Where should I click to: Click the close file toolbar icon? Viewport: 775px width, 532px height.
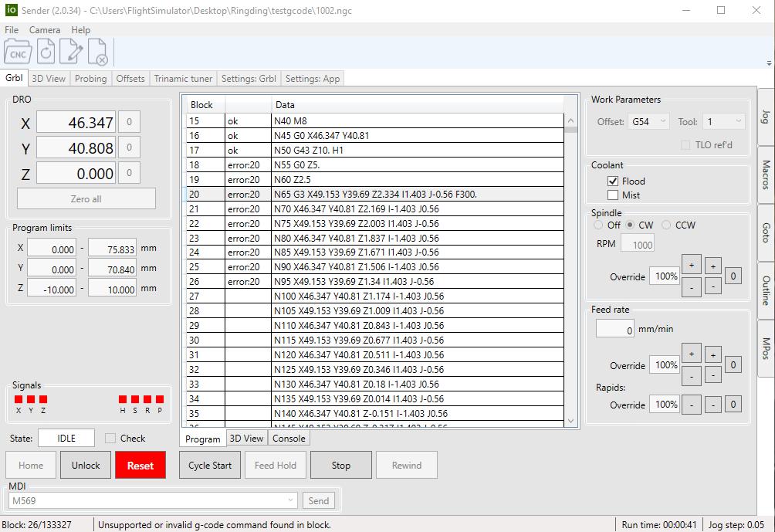pyautogui.click(x=97, y=53)
